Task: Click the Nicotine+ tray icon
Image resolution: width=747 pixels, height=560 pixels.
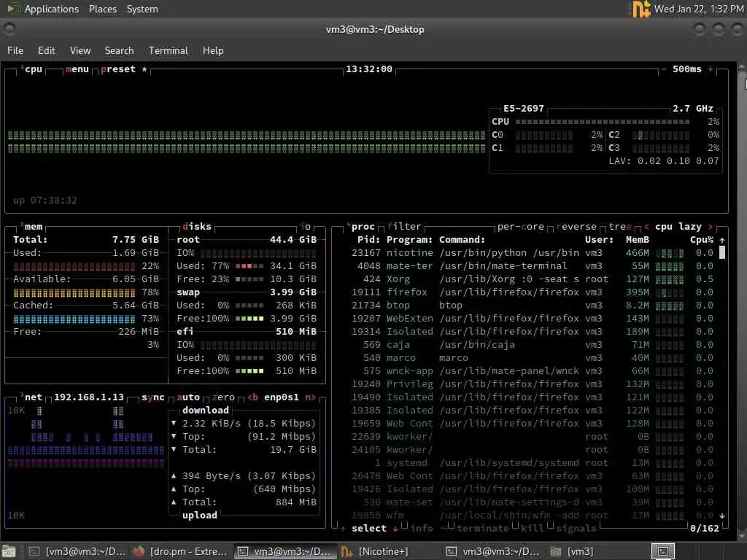Action: 641,9
